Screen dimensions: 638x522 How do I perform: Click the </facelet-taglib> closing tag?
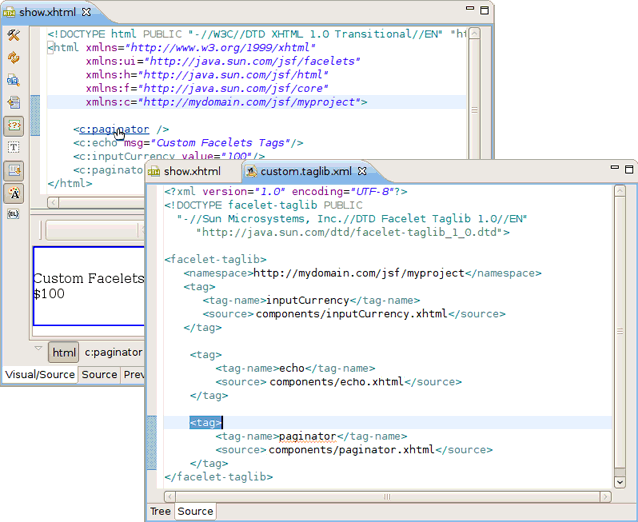pos(218,477)
